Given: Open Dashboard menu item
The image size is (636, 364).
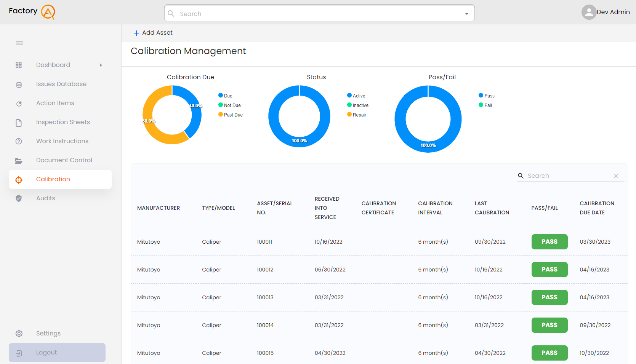Looking at the screenshot, I should coord(60,65).
